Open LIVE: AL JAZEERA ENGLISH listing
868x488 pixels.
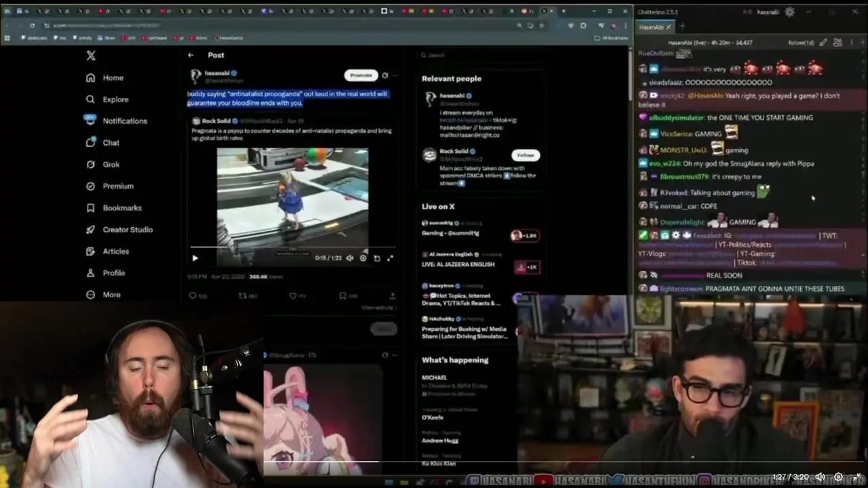click(x=480, y=261)
